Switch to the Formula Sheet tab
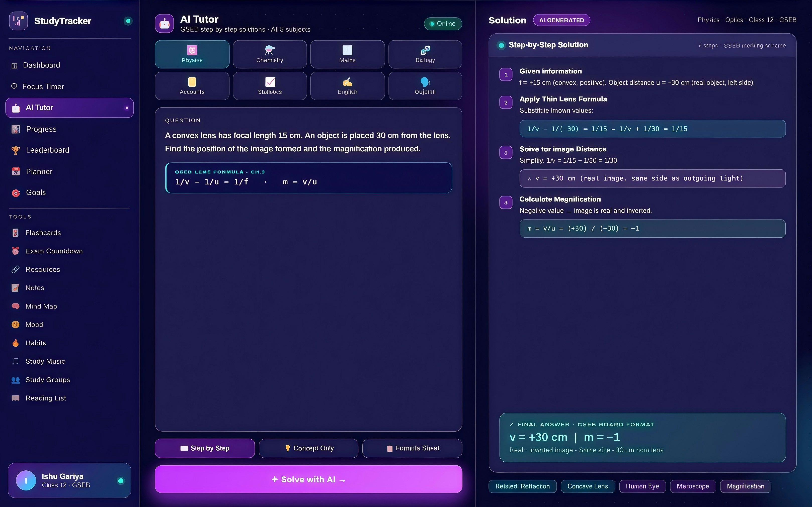The width and height of the screenshot is (812, 507). 412,448
